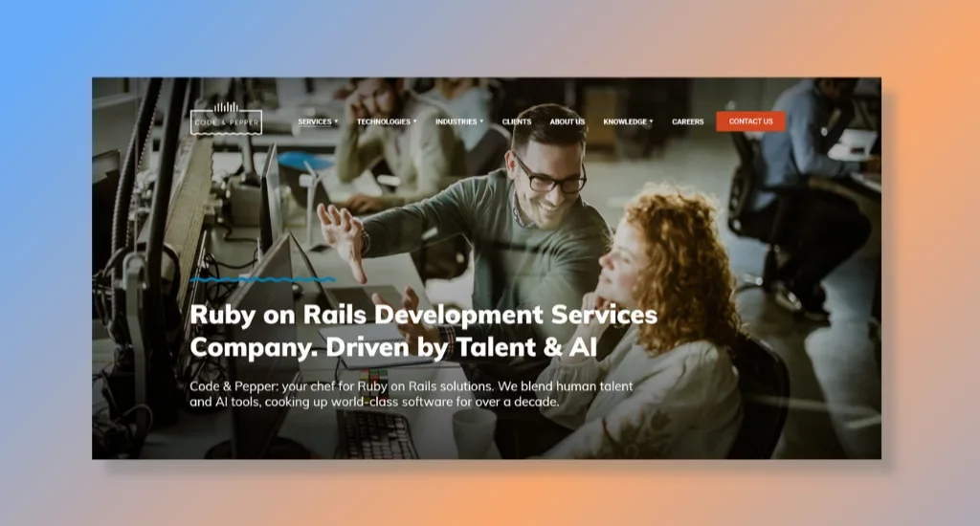Viewport: 980px width, 526px height.
Task: Click the blue wavy line above headline
Action: [x=261, y=280]
